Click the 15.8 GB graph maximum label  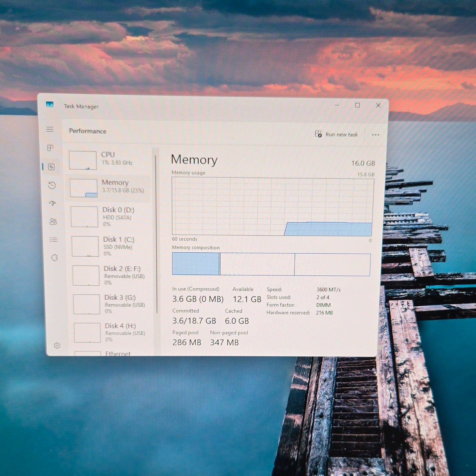tap(366, 175)
